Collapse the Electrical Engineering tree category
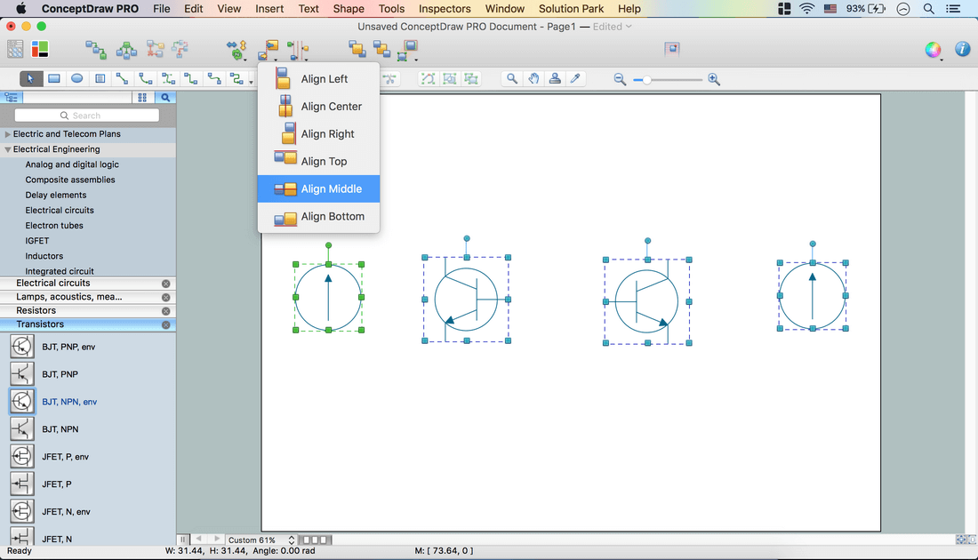978x560 pixels. pos(8,150)
